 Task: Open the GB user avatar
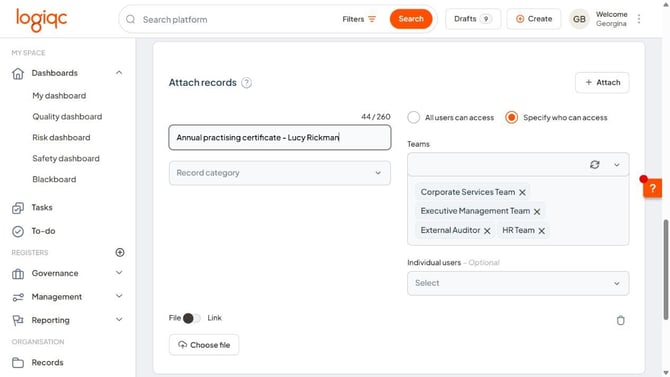pyautogui.click(x=579, y=19)
